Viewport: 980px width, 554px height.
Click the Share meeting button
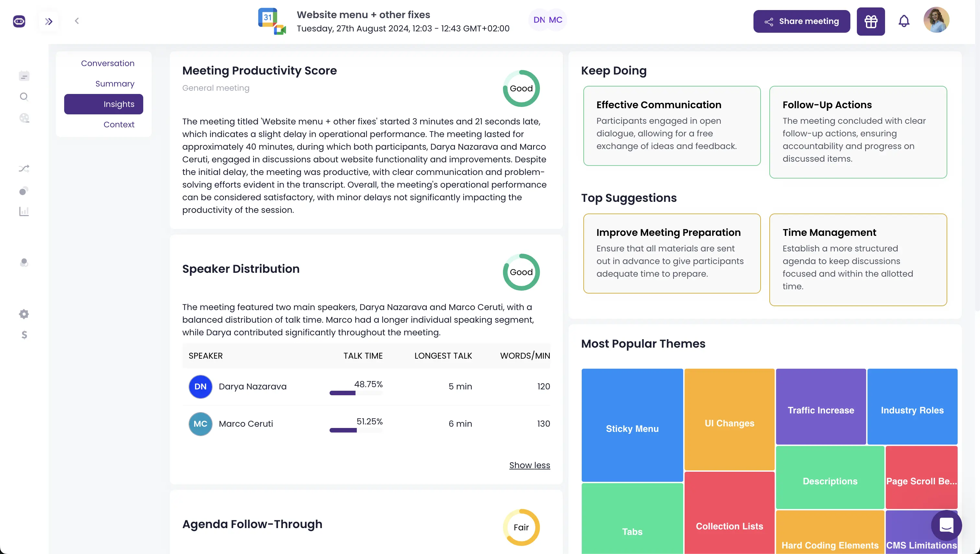point(801,21)
